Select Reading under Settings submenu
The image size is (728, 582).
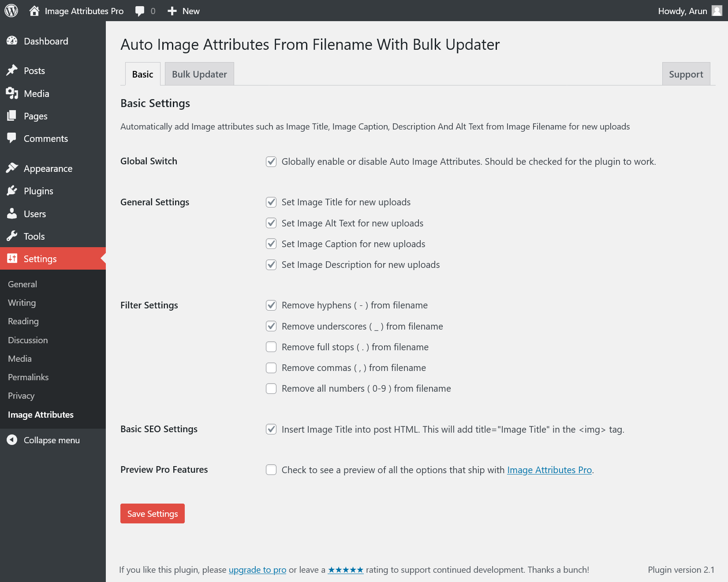[x=23, y=321]
